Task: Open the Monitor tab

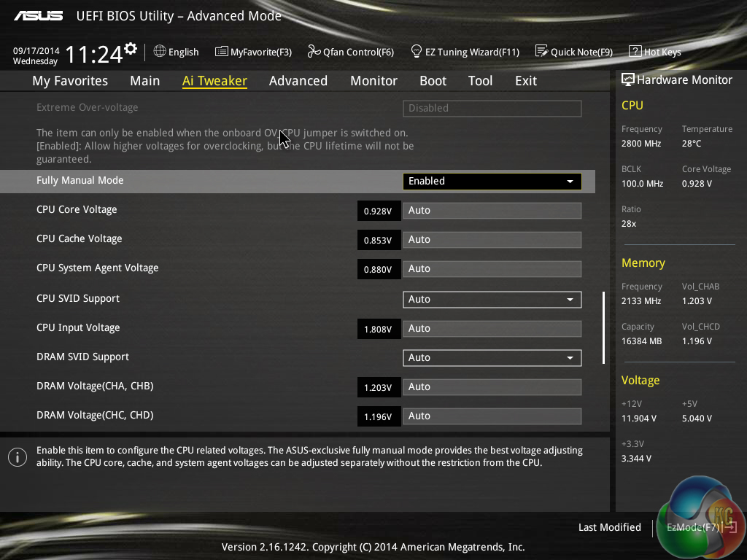Action: pyautogui.click(x=374, y=81)
